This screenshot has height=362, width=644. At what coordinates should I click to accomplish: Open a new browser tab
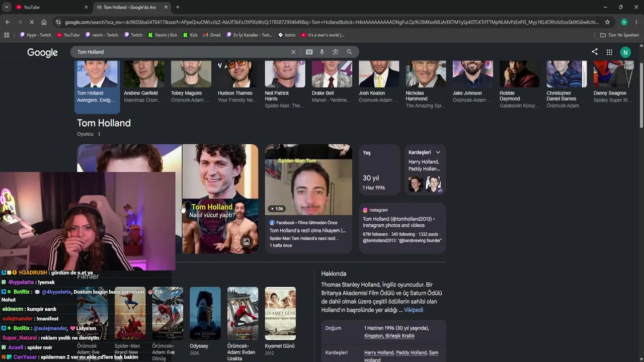pyautogui.click(x=178, y=7)
